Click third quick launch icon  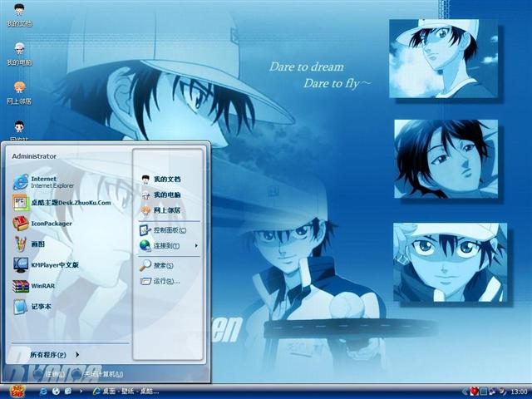68,392
